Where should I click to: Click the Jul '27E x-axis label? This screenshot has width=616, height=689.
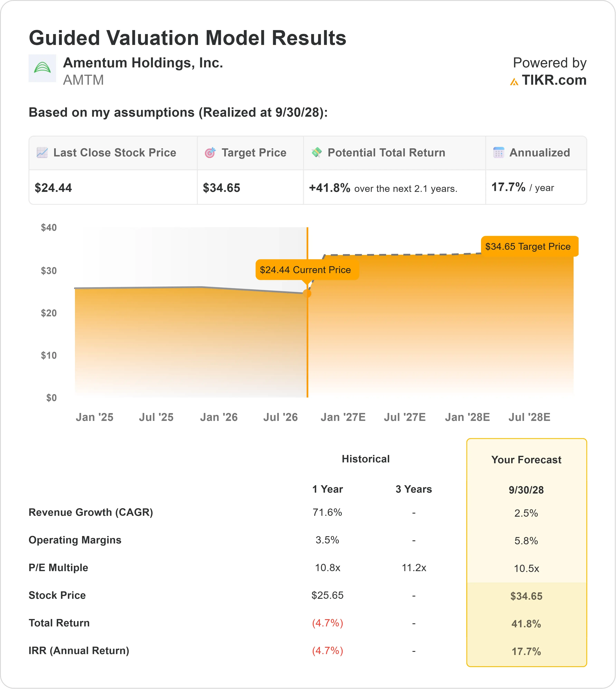click(x=404, y=417)
